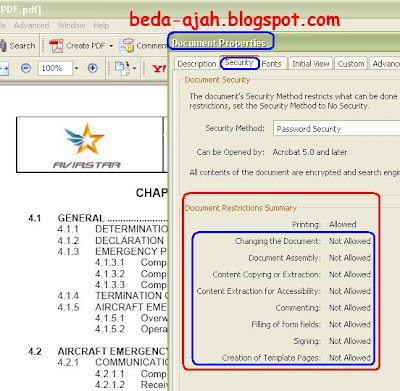
Task: Click 'Creation of Template Pages' label
Action: coord(272,358)
